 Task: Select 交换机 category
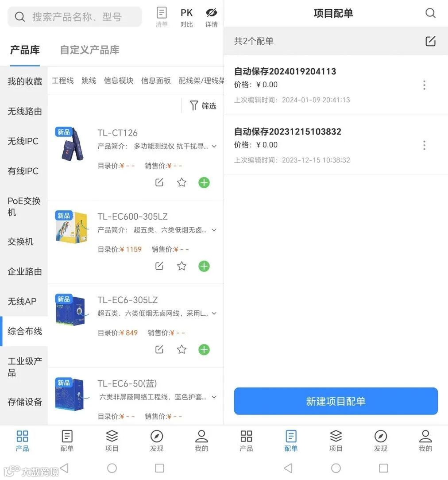[x=24, y=241]
